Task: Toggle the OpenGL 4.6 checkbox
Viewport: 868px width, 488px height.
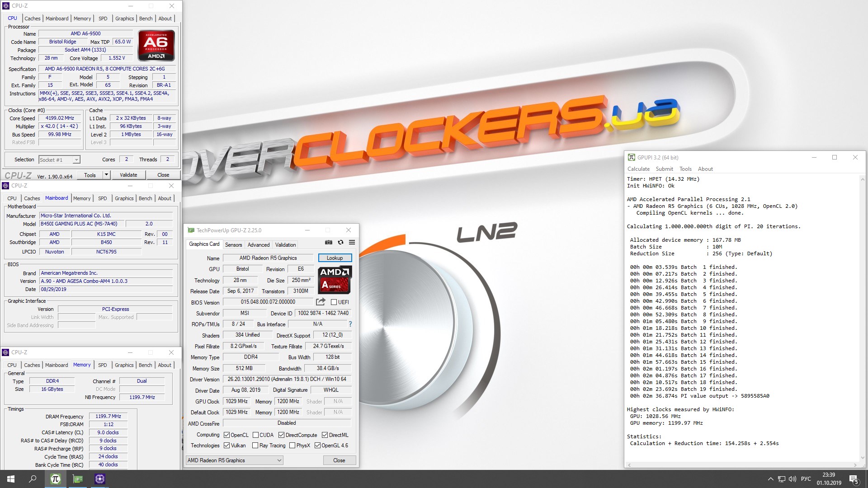Action: (317, 445)
